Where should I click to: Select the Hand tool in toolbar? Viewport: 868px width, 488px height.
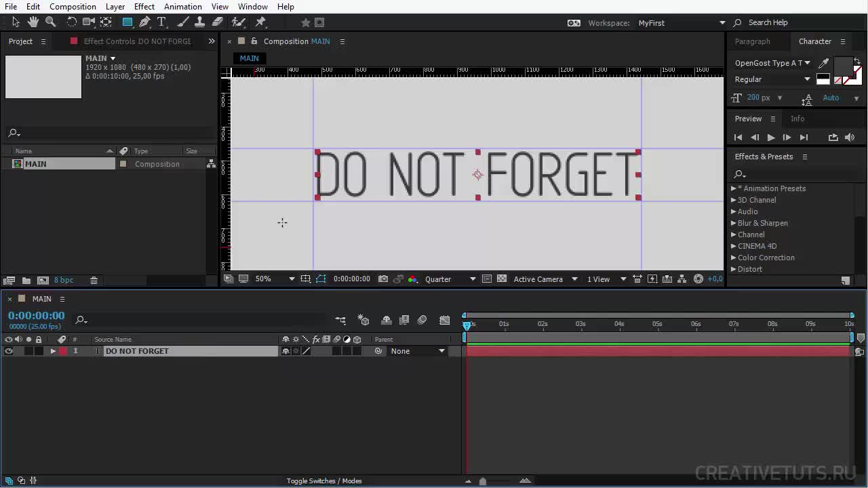pyautogui.click(x=33, y=22)
